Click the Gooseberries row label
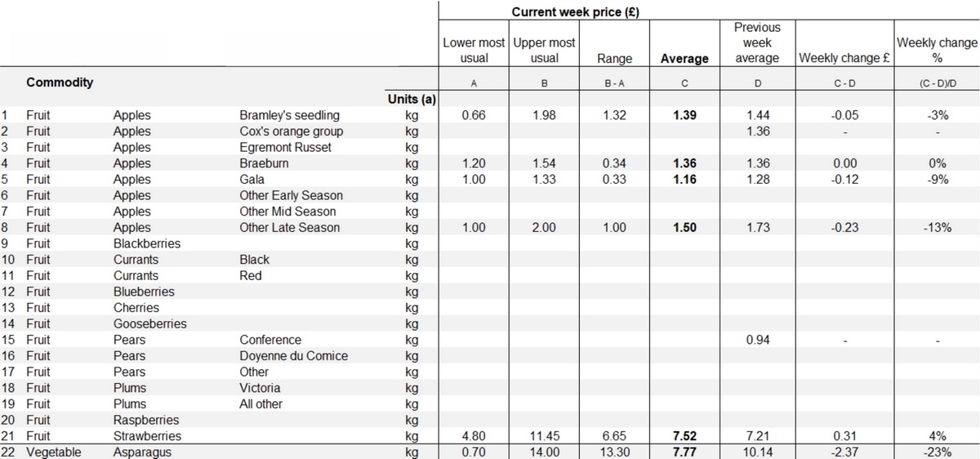The height and width of the screenshot is (459, 980). pyautogui.click(x=149, y=323)
